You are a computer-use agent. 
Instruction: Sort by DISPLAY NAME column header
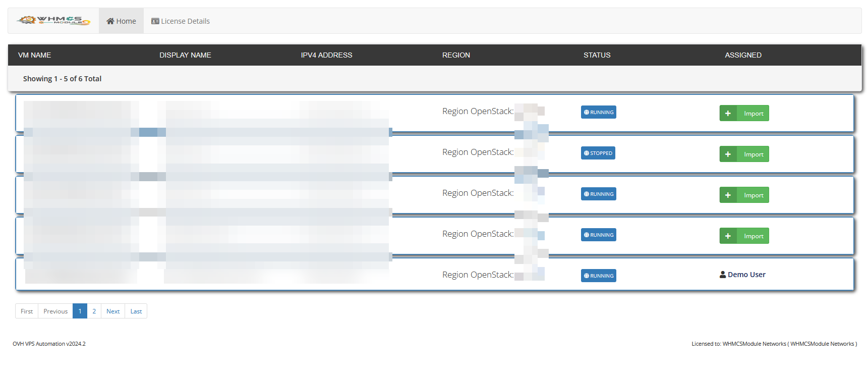click(x=185, y=55)
